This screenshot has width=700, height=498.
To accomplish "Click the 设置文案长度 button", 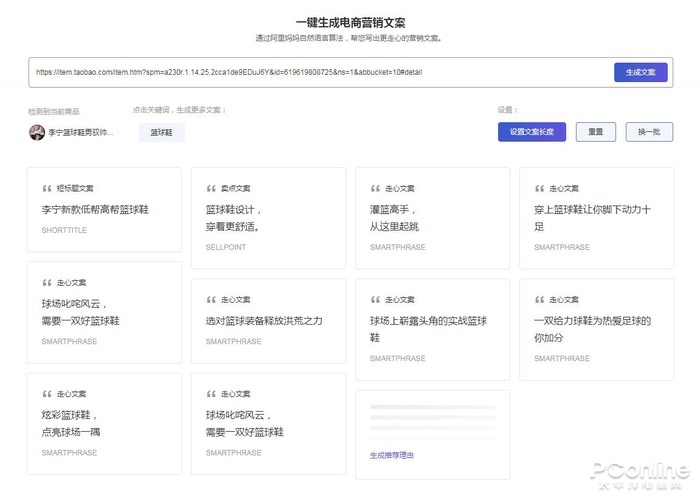I will pos(532,131).
